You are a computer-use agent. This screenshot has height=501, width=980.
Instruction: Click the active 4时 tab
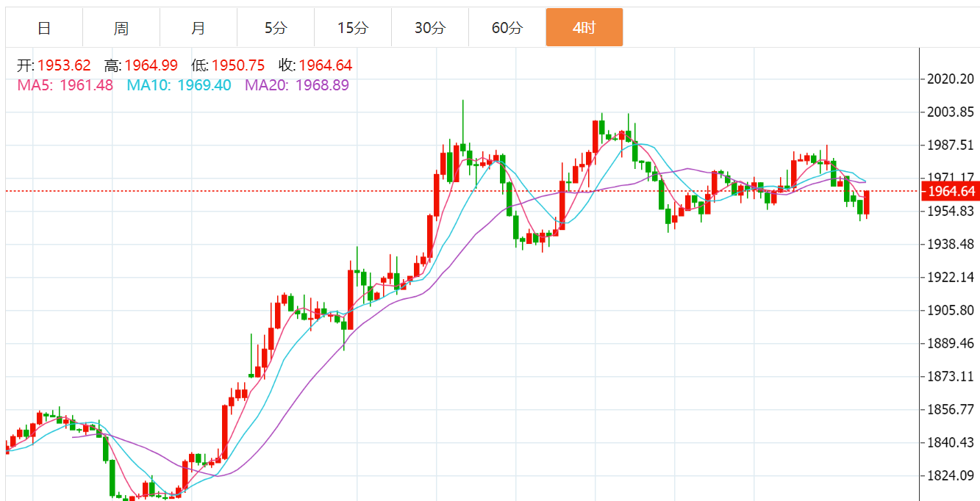click(584, 28)
